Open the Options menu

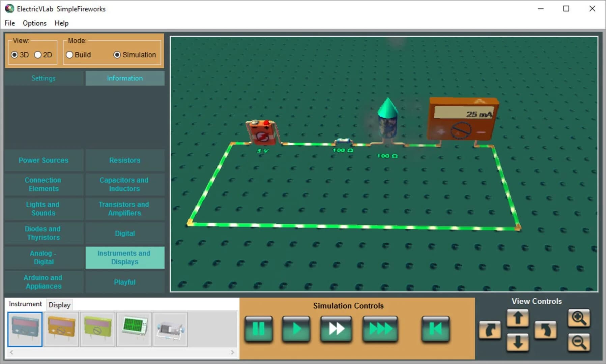(x=34, y=23)
